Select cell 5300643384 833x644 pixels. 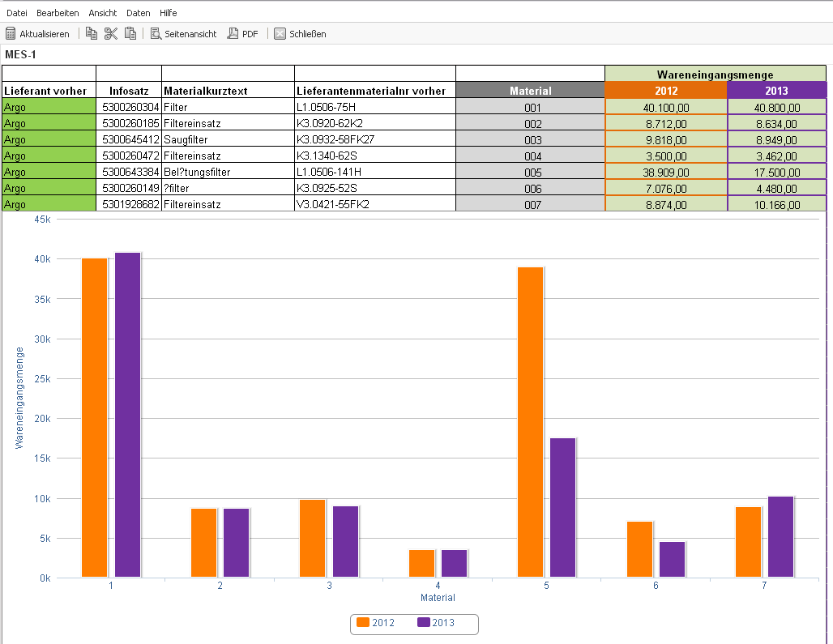(129, 172)
